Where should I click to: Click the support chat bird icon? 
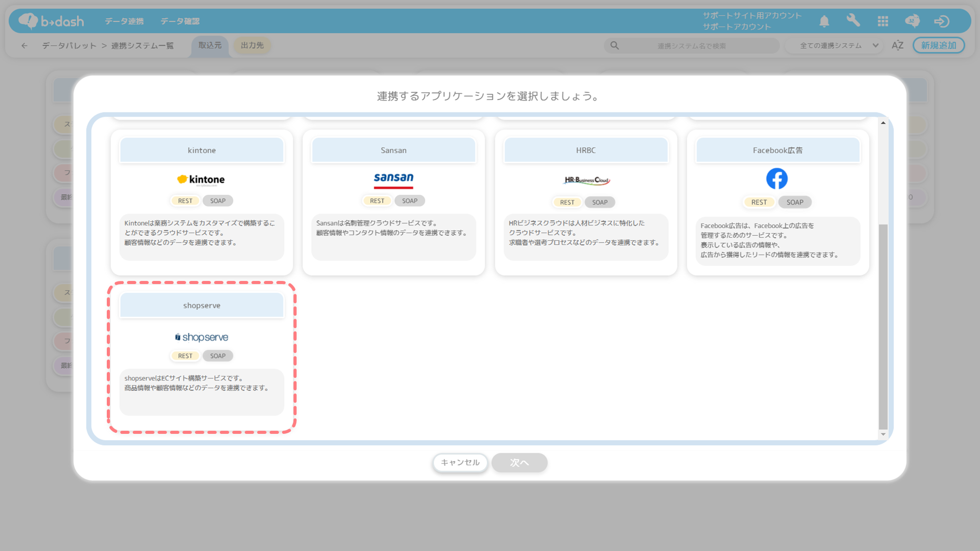pos(912,21)
